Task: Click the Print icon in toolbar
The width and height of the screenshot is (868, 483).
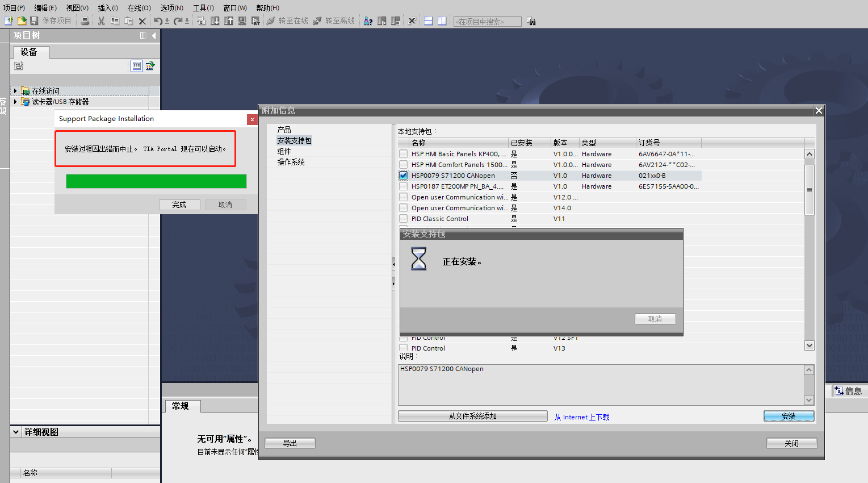Action: point(85,21)
